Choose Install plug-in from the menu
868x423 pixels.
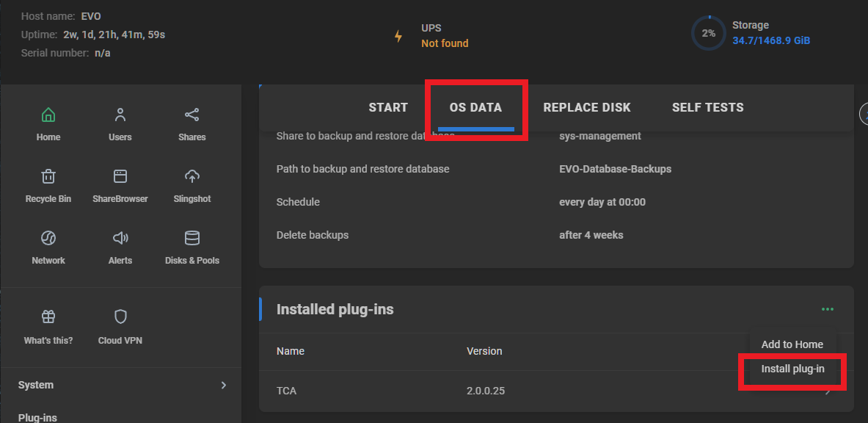[792, 369]
